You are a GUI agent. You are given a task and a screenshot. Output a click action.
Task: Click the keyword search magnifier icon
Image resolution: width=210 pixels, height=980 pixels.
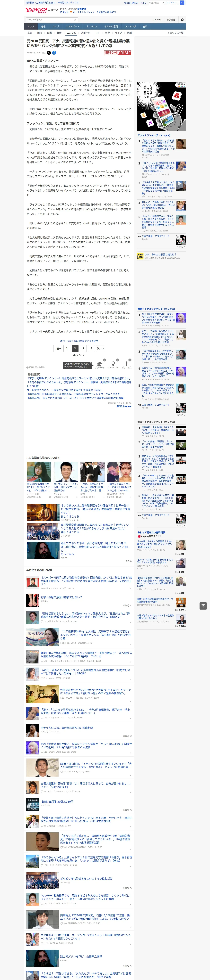click(75, 20)
